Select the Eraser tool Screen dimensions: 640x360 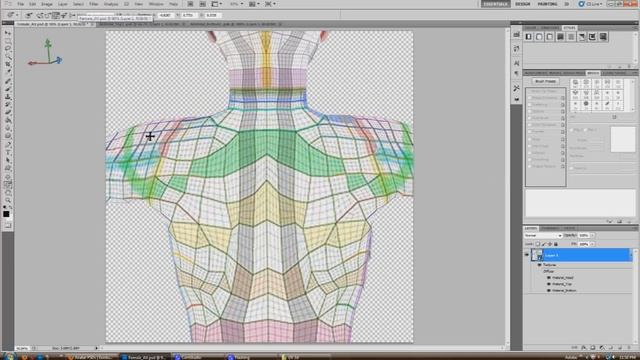[x=7, y=113]
